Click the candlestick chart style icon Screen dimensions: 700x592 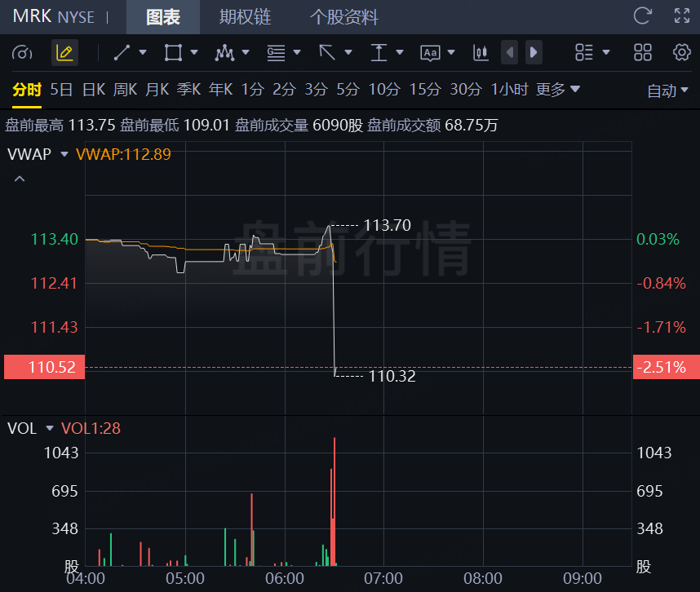pyautogui.click(x=481, y=53)
